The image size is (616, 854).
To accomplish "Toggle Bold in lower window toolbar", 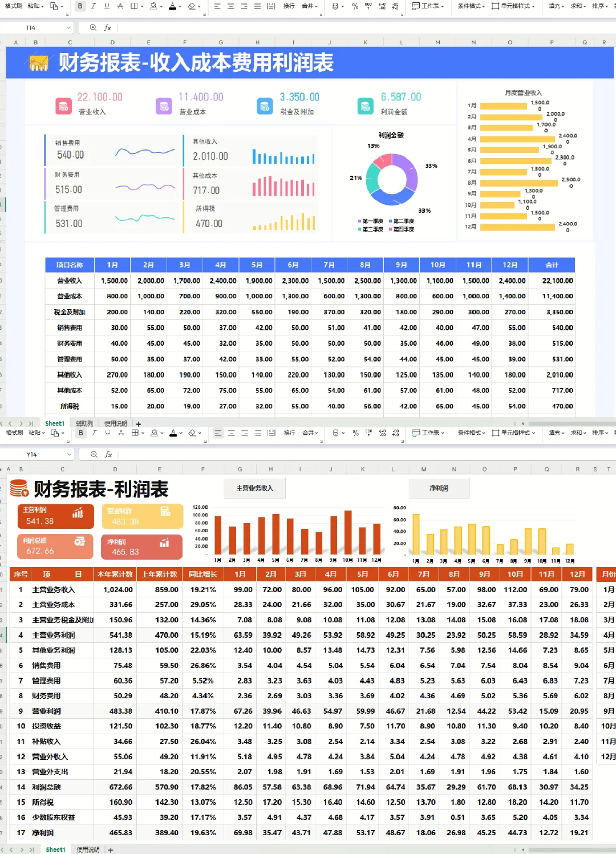I will (80, 433).
